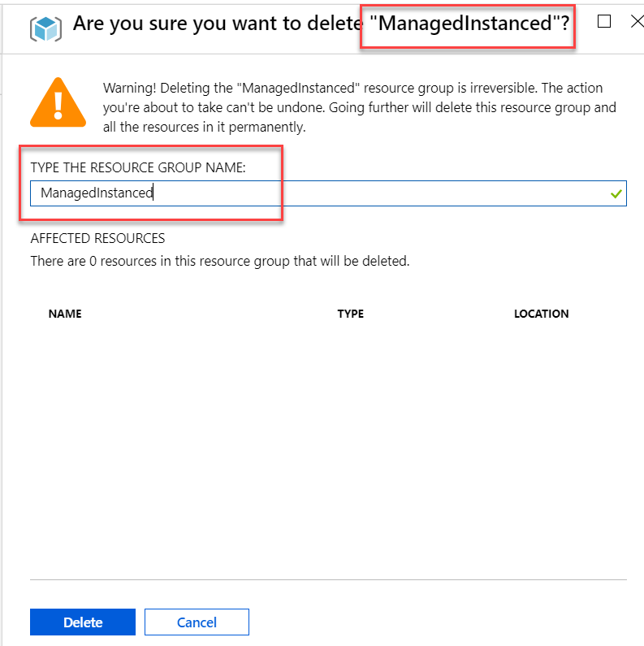Click the "ManagedInstanced" name in the dialog title
This screenshot has width=644, height=646.
(466, 24)
